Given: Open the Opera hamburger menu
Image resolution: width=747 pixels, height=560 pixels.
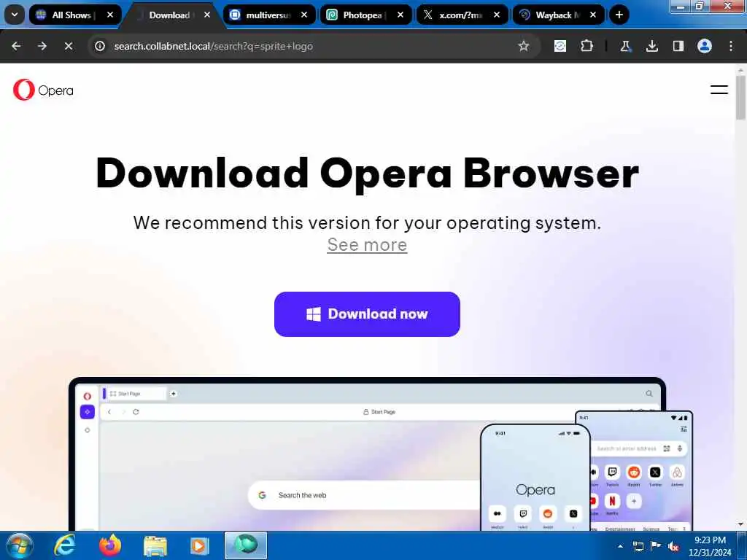Looking at the screenshot, I should pos(719,90).
